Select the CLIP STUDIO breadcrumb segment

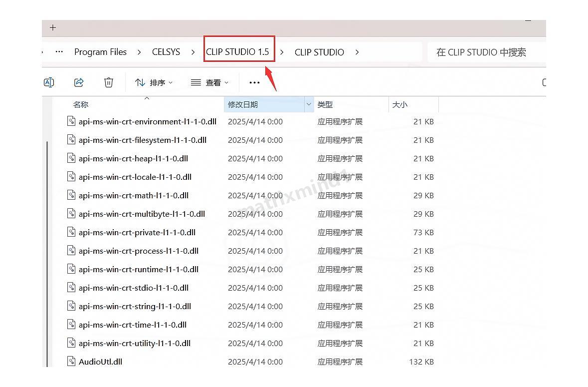click(319, 52)
